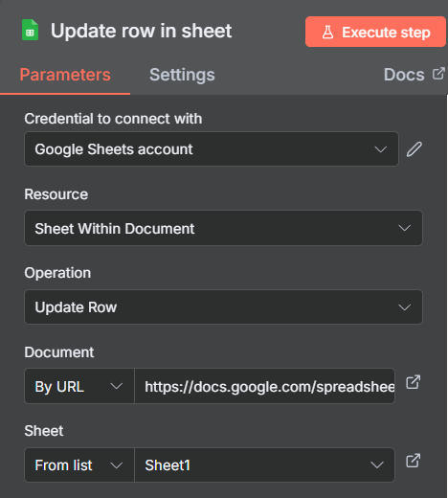Click the Resource label
This screenshot has width=448, height=498.
[x=56, y=194]
